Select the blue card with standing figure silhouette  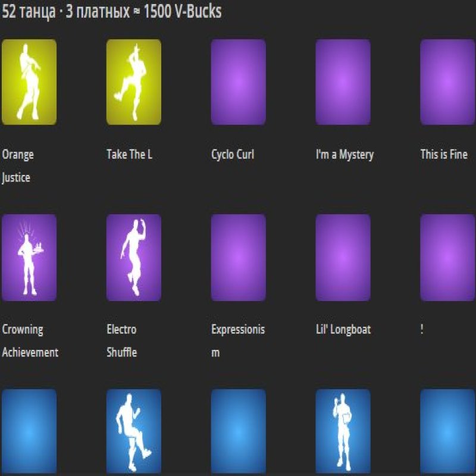(343, 431)
